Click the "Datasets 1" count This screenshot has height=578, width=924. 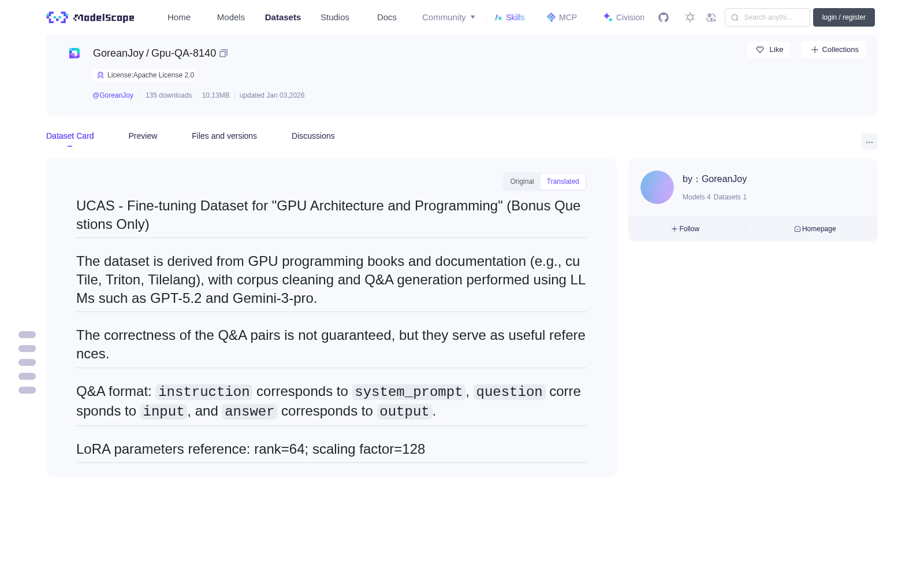click(730, 197)
